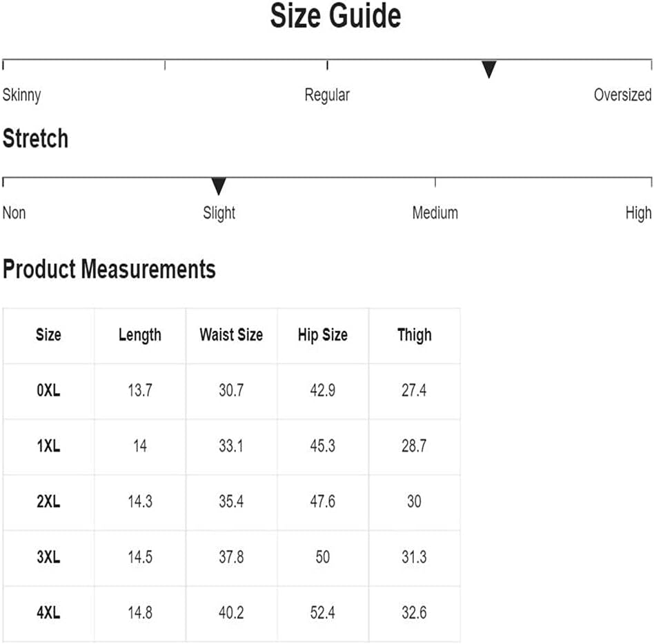The height and width of the screenshot is (644, 654).
Task: Select the Skinny fit label
Action: pyautogui.click(x=21, y=95)
